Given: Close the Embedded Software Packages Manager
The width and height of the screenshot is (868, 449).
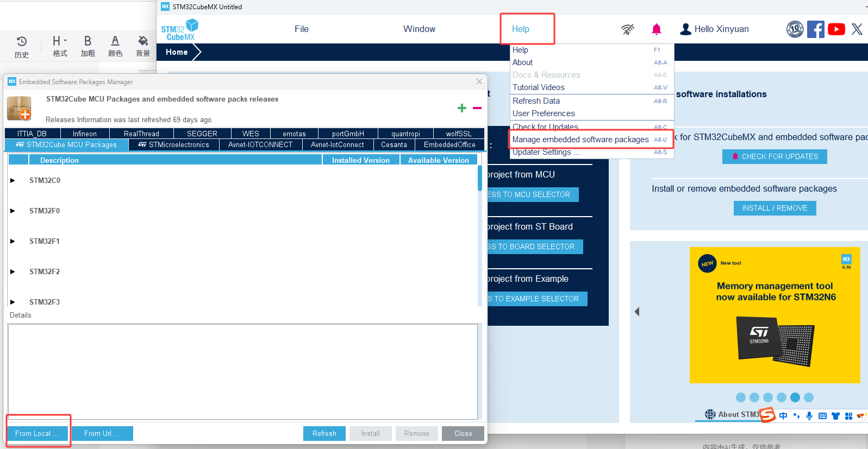Looking at the screenshot, I should [479, 81].
